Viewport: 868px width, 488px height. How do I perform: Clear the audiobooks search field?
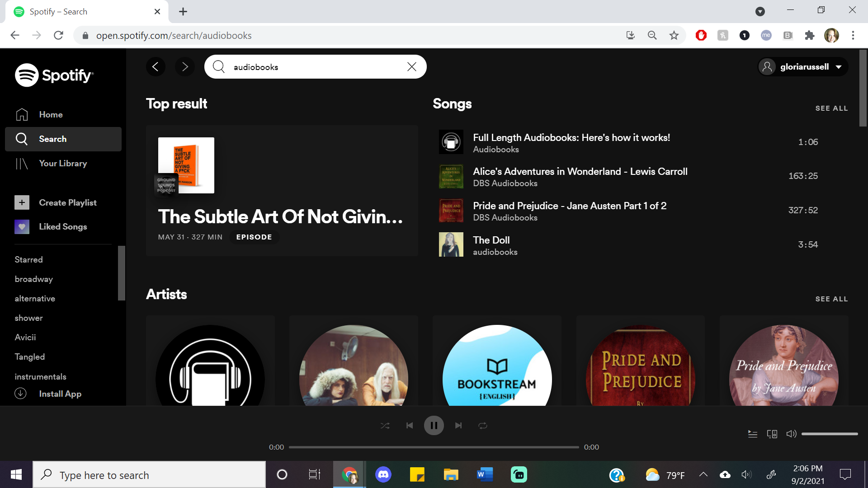[x=411, y=67]
